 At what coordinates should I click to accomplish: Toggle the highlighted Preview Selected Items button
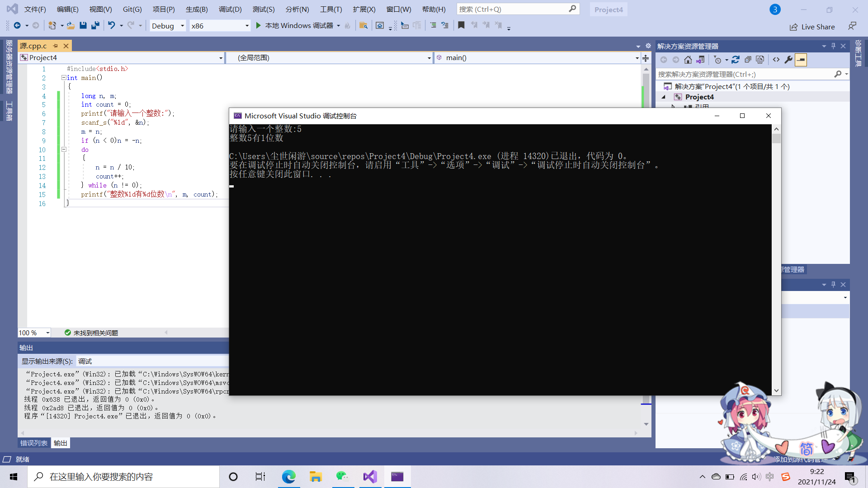tap(801, 60)
